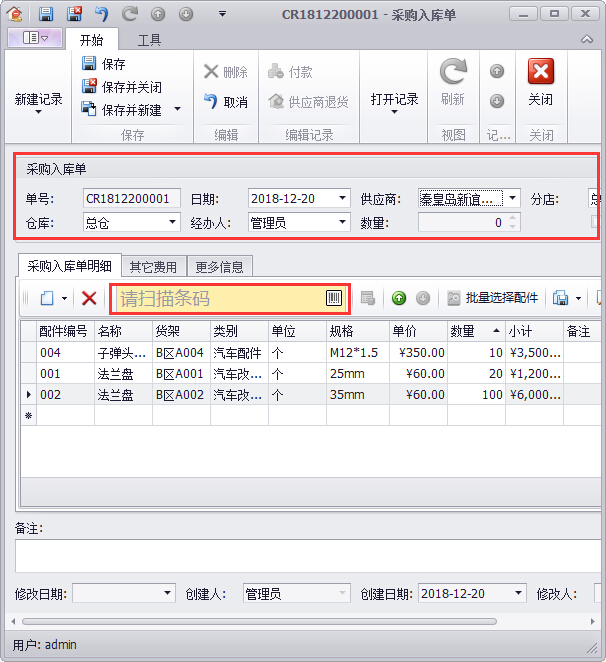Expand the handler (经办人) combo box

coord(343,222)
